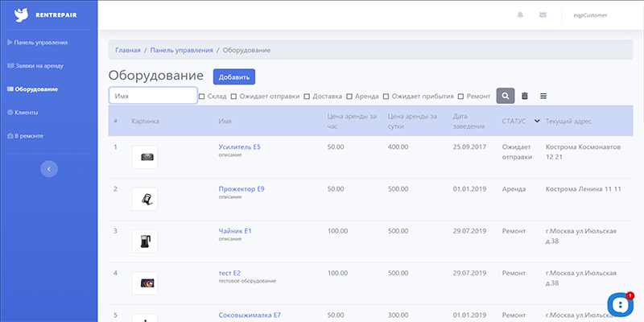Viewport: 644px width, 322px height.
Task: Open the notifications bell
Action: point(520,15)
